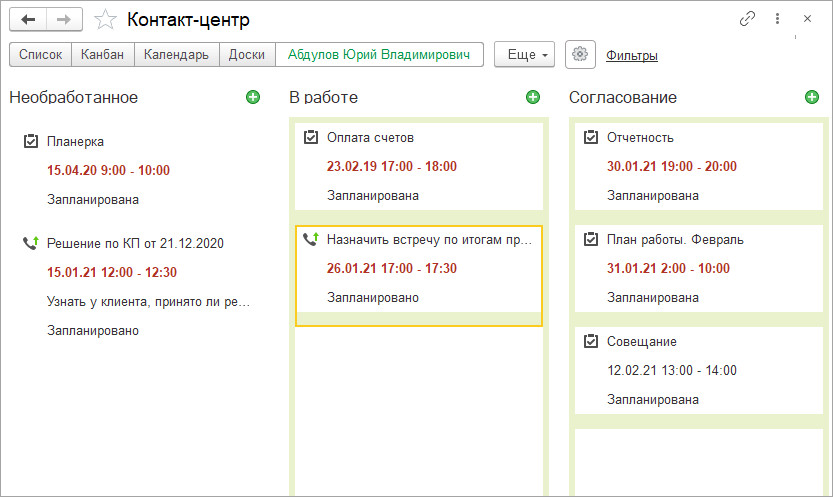Open settings with the gear icon
Viewport: 833px width, 497px height.
(x=580, y=54)
